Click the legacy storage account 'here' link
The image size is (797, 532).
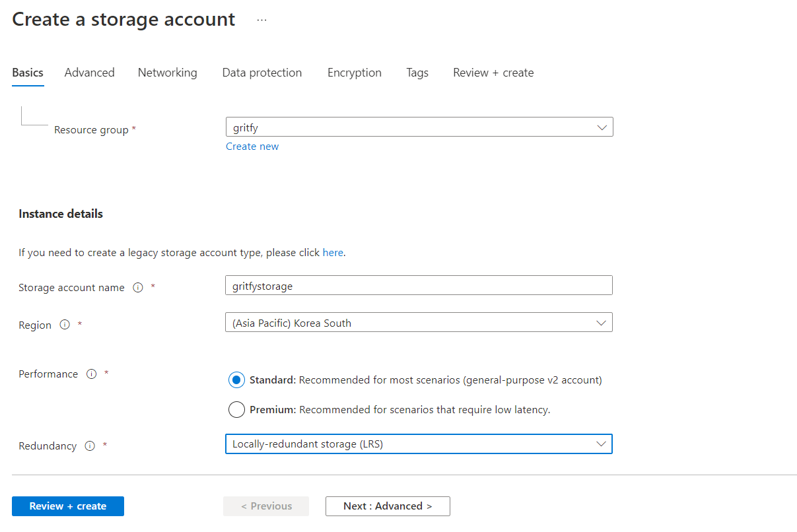coord(333,252)
